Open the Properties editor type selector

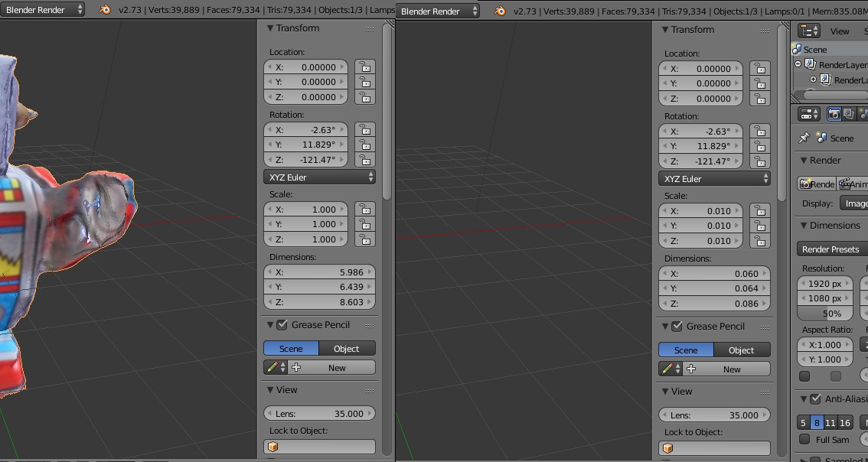pos(809,114)
